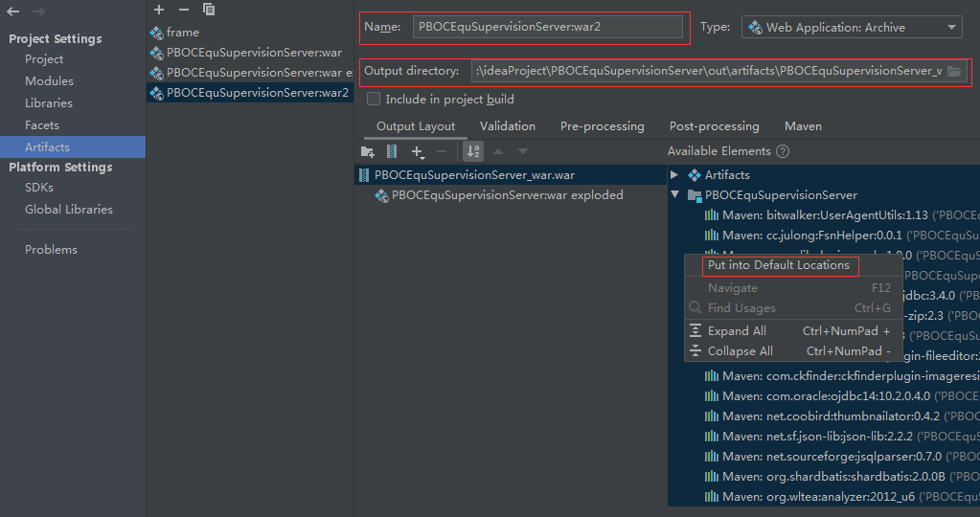Collapse the PBOCEquSupervisionServer module node

tap(674, 195)
